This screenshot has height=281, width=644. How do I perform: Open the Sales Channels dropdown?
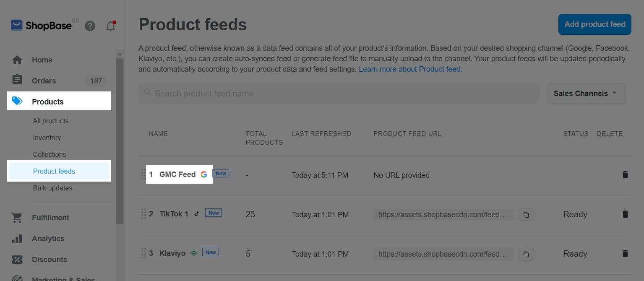587,94
